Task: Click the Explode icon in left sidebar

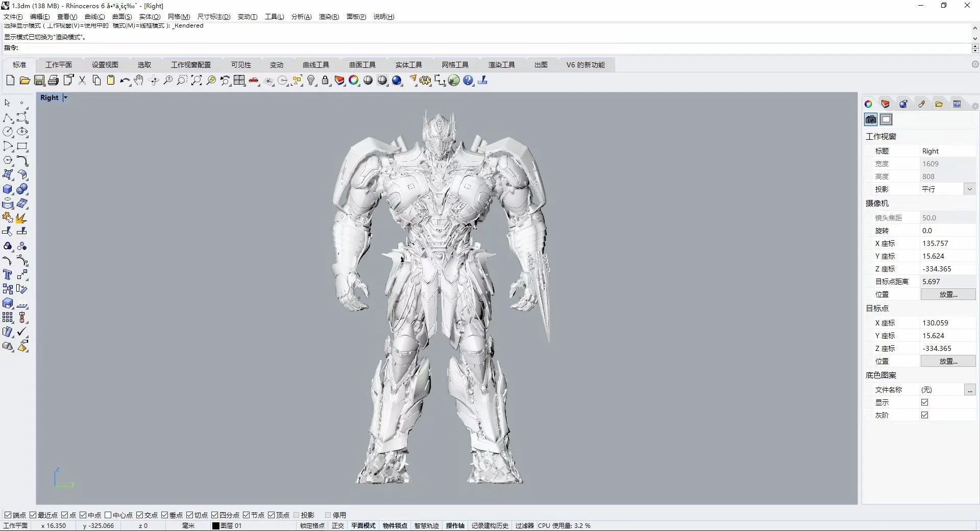Action: click(22, 218)
